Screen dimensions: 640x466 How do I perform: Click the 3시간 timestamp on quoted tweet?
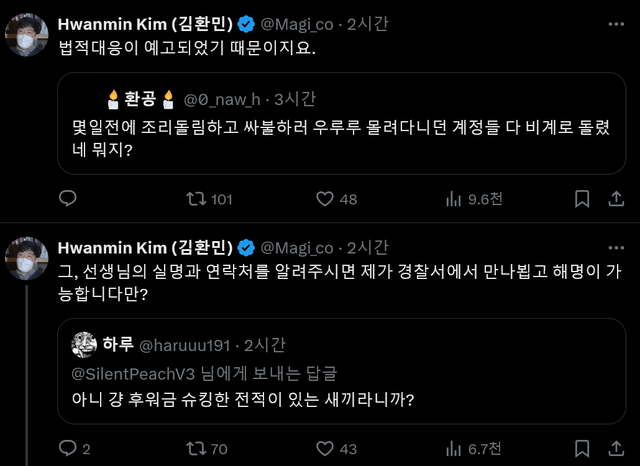click(294, 98)
